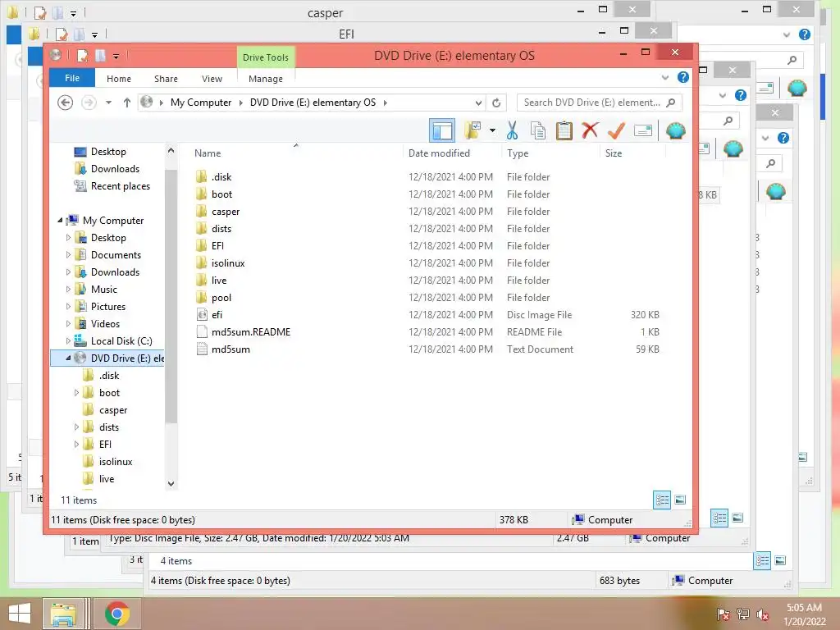The height and width of the screenshot is (630, 840).
Task: Sort by Name column header
Action: tap(208, 153)
